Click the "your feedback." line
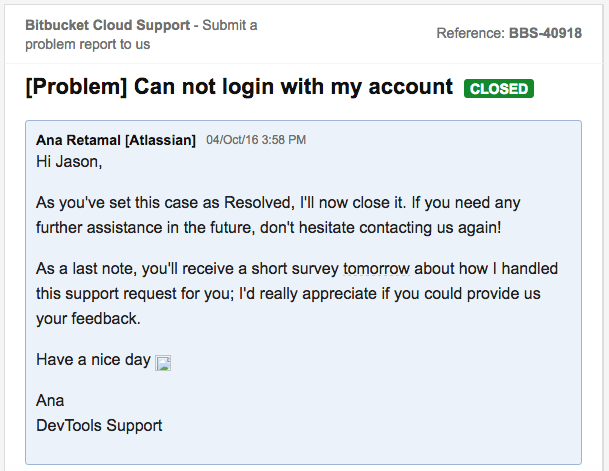The height and width of the screenshot is (471, 609). pyautogui.click(x=88, y=318)
